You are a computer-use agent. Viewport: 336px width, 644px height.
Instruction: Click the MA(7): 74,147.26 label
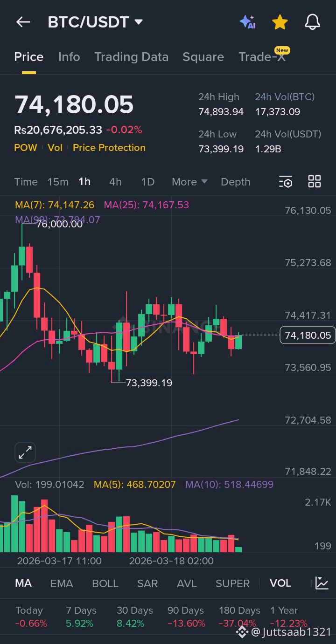55,205
